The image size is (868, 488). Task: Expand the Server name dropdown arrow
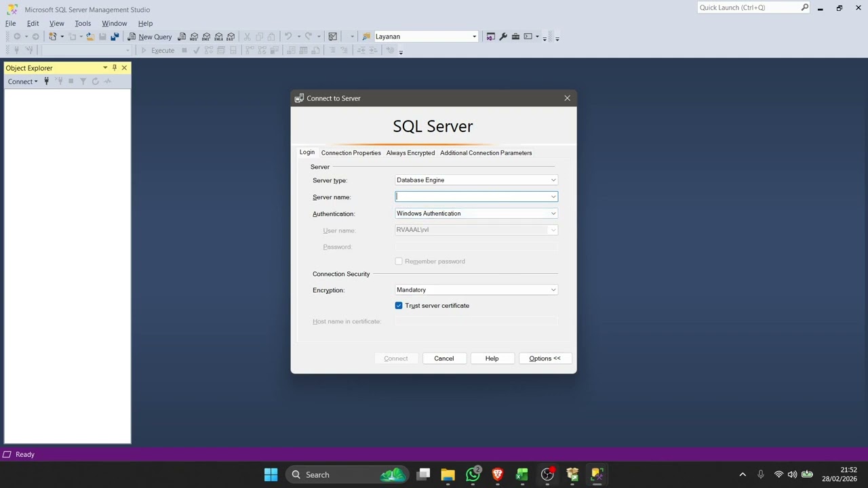[x=553, y=197]
